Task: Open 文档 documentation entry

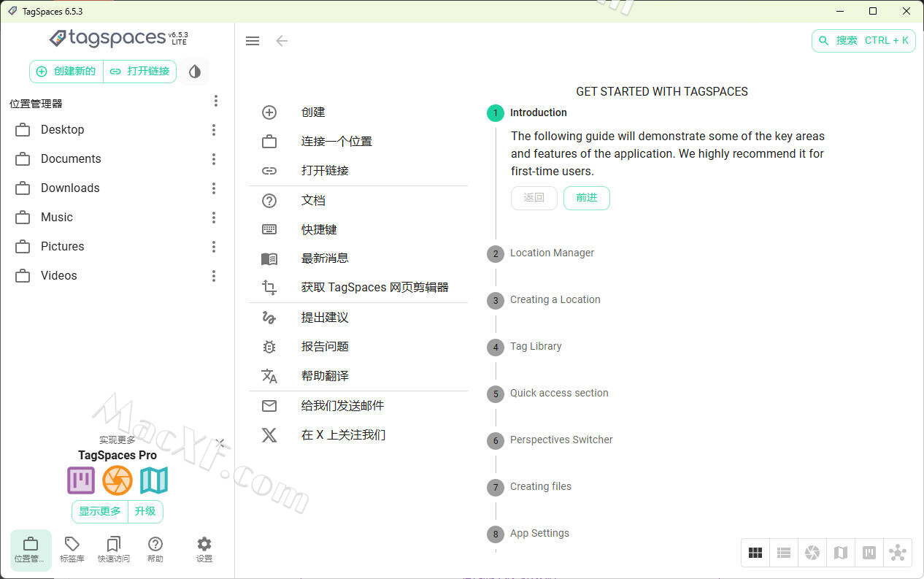Action: pos(358,201)
